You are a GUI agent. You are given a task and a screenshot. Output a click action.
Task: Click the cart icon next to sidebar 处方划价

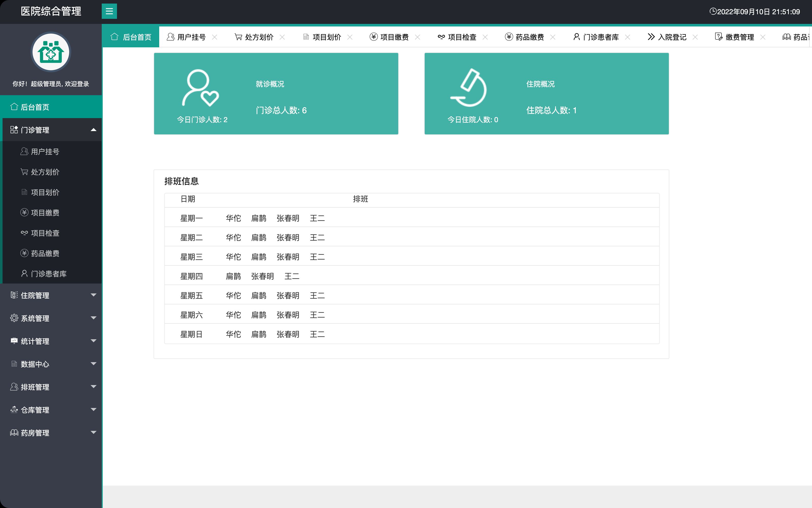click(x=24, y=172)
